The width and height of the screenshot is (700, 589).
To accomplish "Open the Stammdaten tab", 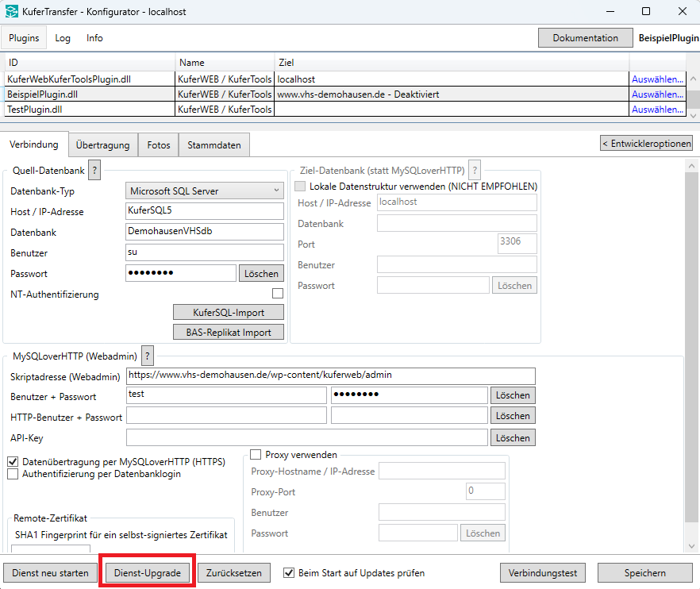I will [213, 145].
